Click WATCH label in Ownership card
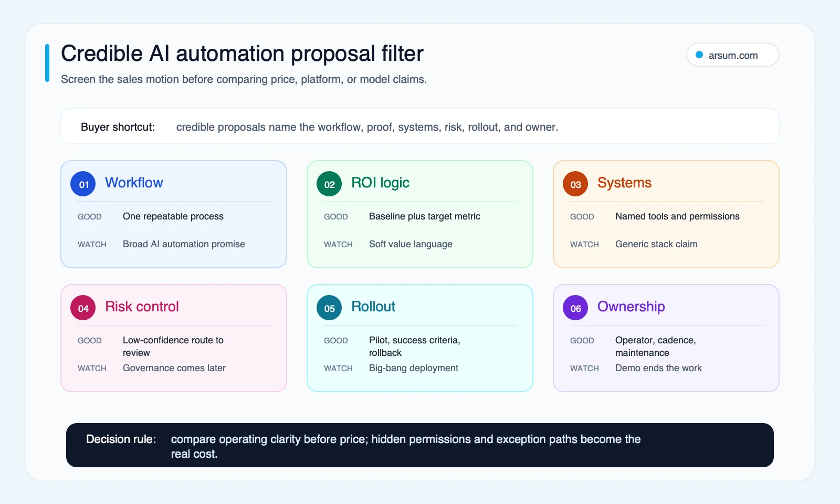This screenshot has width=840, height=504. (x=584, y=369)
